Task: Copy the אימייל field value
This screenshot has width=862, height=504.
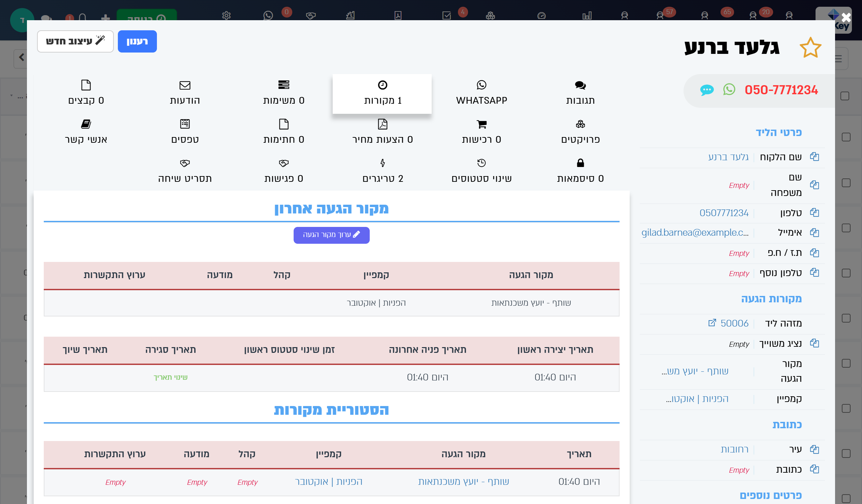Action: (814, 233)
